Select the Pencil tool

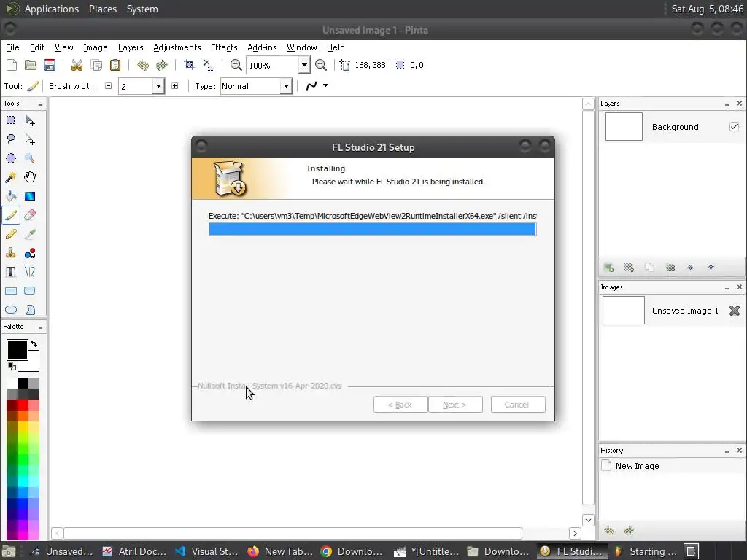click(10, 234)
